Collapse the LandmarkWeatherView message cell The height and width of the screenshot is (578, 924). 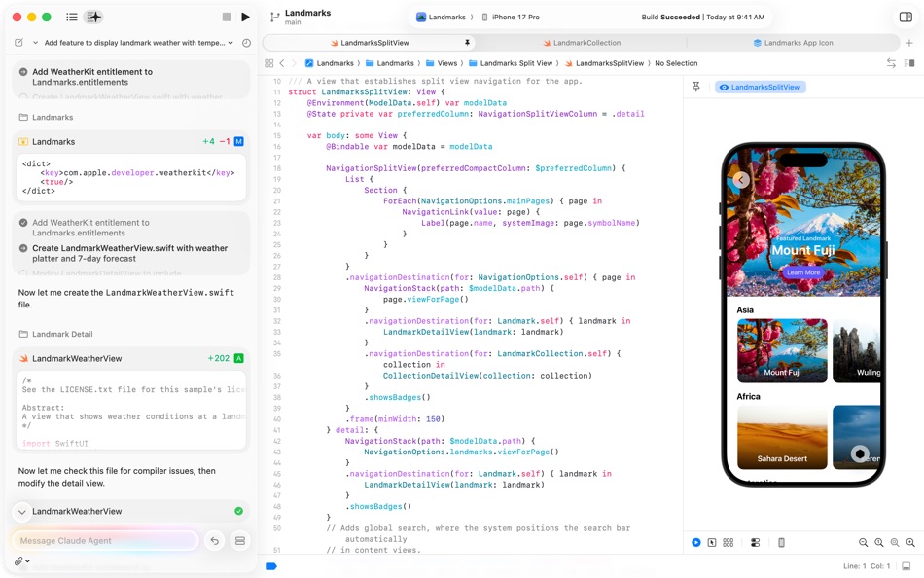(x=19, y=510)
